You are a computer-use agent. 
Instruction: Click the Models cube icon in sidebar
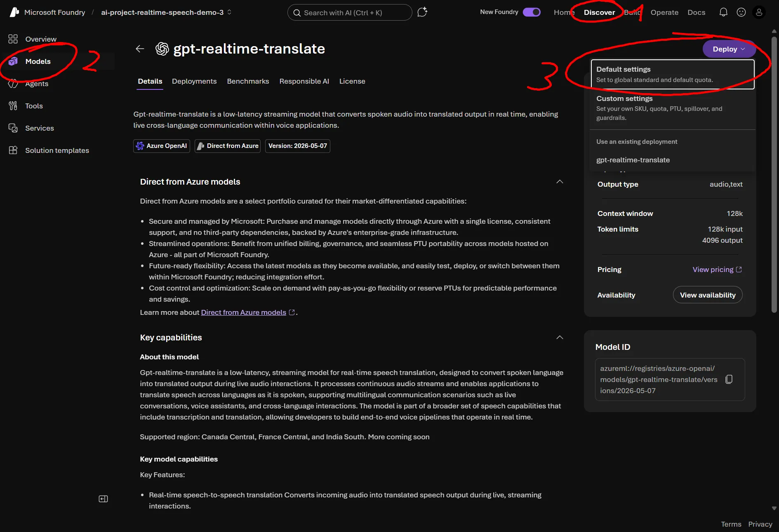[13, 61]
